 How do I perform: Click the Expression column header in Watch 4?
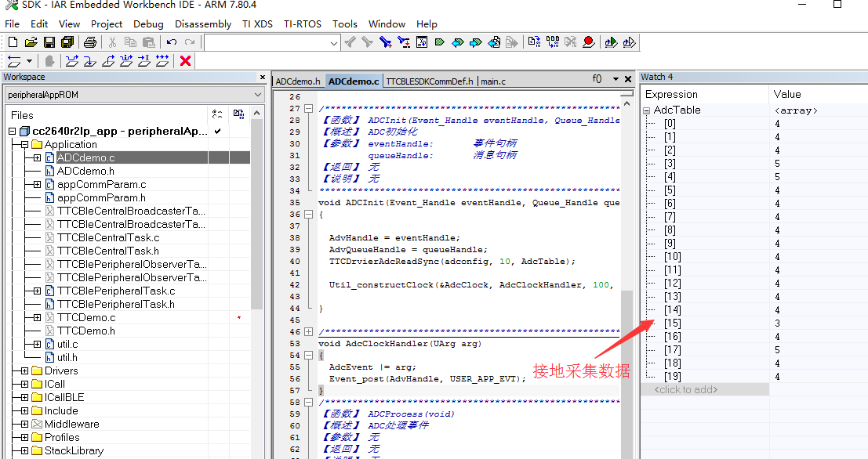tap(705, 94)
